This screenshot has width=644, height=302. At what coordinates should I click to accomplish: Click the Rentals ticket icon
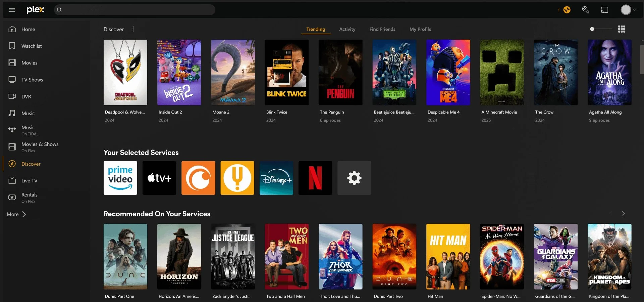[12, 198]
